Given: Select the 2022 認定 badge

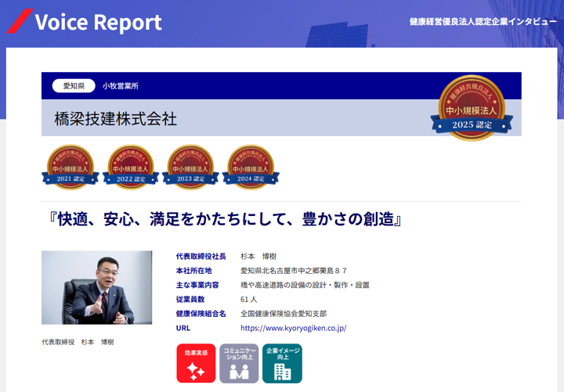Looking at the screenshot, I should tap(130, 167).
